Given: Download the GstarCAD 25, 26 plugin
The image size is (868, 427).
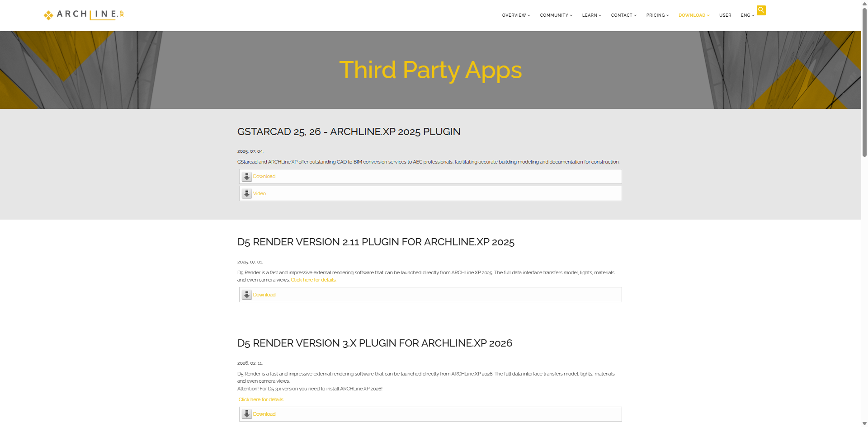Looking at the screenshot, I should [264, 177].
